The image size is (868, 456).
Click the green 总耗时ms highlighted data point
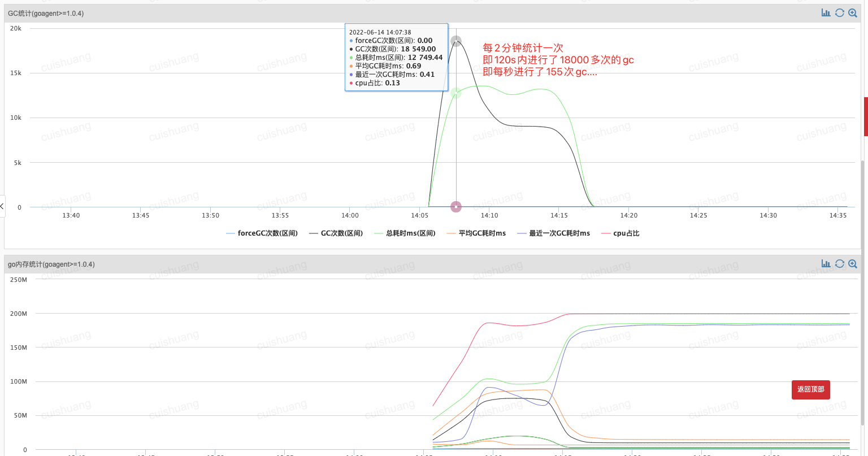pyautogui.click(x=456, y=93)
